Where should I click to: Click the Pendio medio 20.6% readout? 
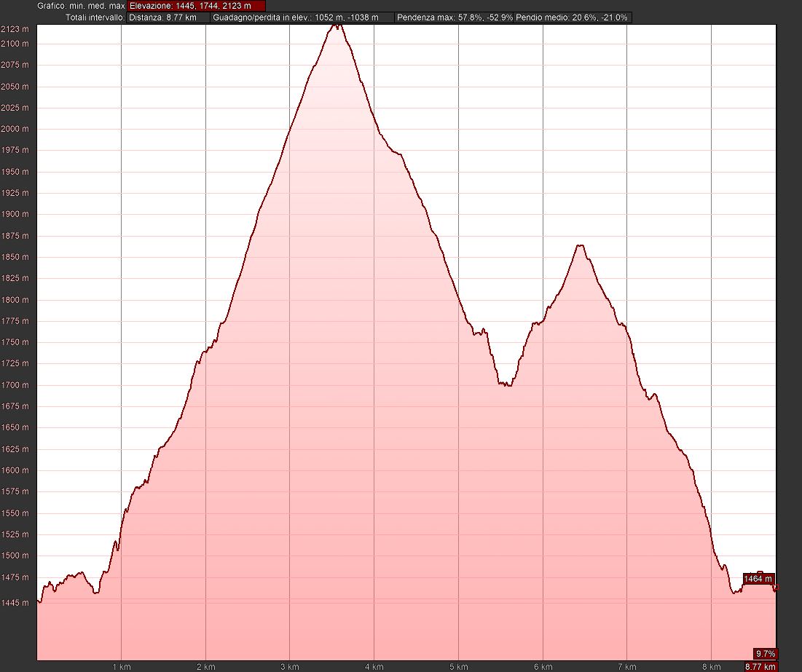(573, 17)
